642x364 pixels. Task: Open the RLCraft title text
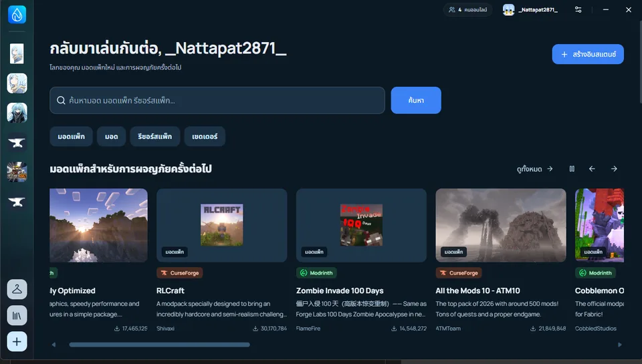pos(171,291)
